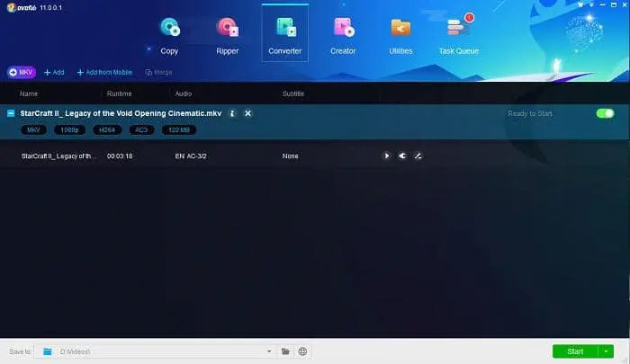
Task: Click Add from Mobile
Action: (x=105, y=72)
